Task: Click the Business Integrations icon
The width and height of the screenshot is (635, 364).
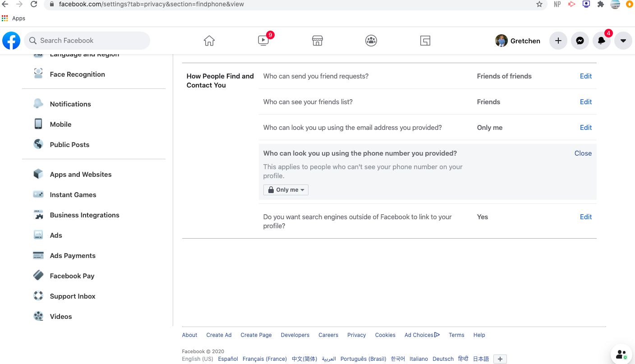Action: click(x=38, y=215)
